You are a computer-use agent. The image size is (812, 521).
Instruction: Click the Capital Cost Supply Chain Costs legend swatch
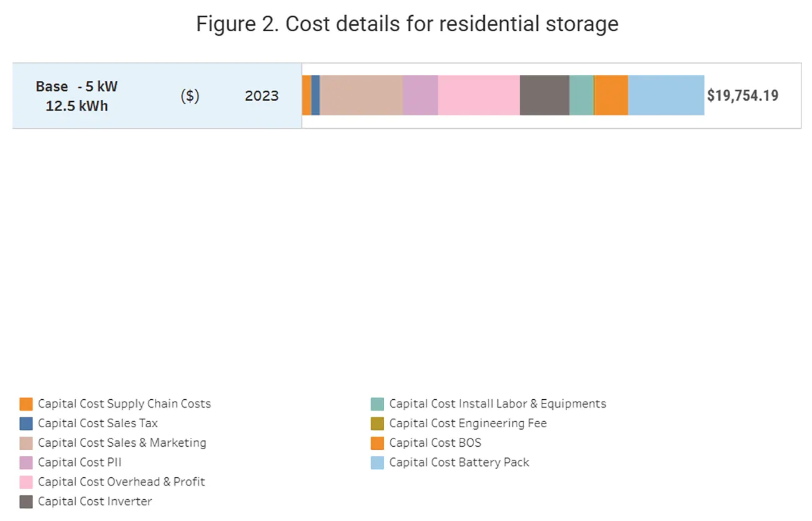coord(26,404)
